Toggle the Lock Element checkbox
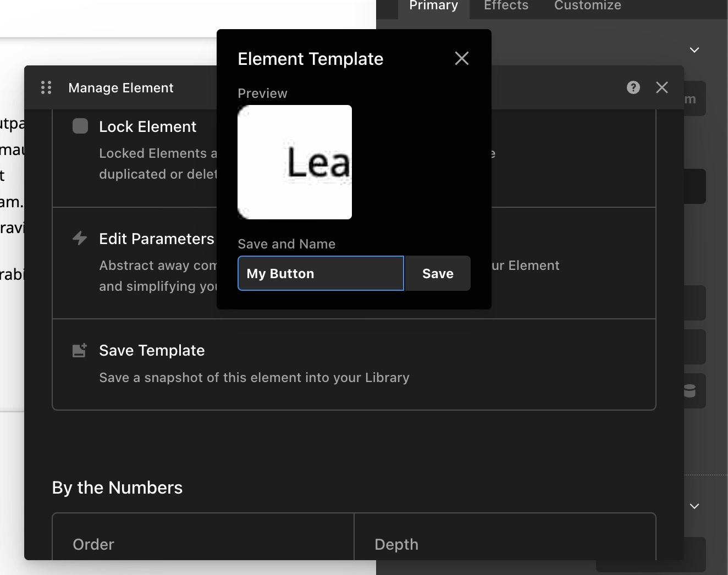Image resolution: width=728 pixels, height=575 pixels. [x=80, y=126]
